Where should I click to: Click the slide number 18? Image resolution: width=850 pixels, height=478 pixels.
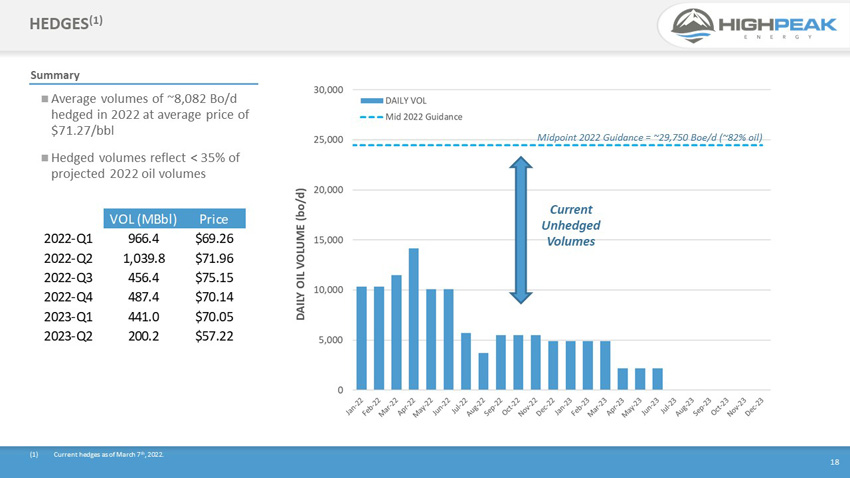[835, 462]
